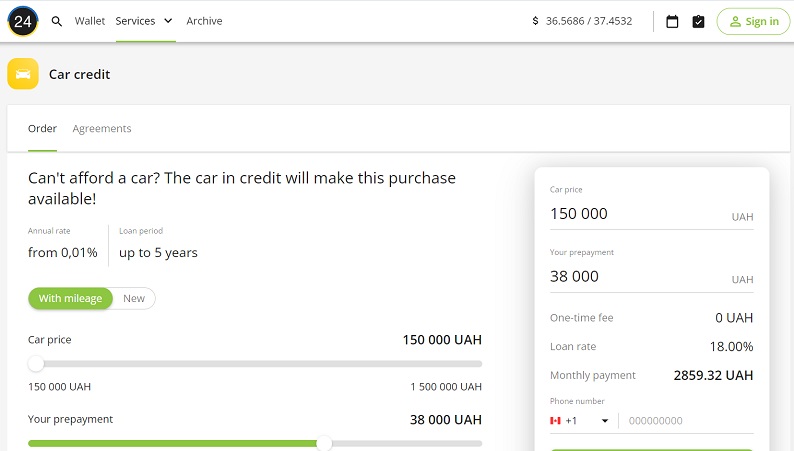Click the person icon in Sign in
The width and height of the screenshot is (794, 451).
735,21
